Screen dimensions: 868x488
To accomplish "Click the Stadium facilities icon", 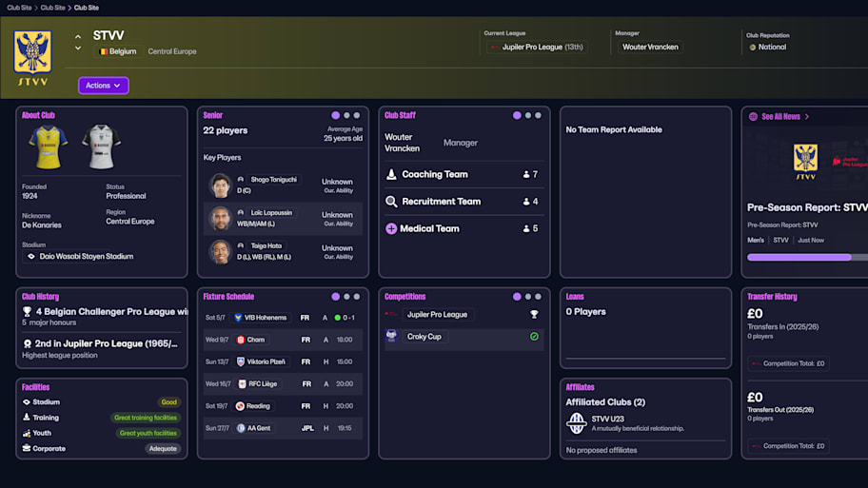I will tap(26, 402).
